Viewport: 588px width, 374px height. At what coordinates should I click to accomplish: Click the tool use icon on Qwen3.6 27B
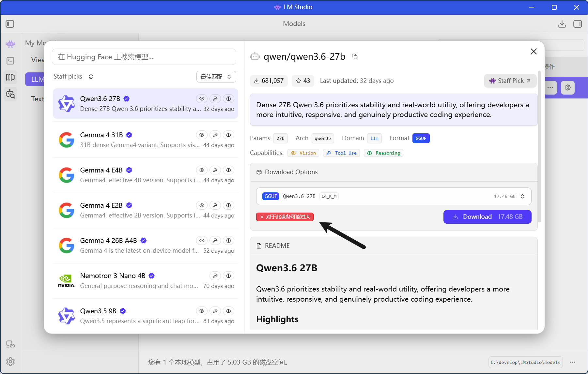click(x=215, y=98)
